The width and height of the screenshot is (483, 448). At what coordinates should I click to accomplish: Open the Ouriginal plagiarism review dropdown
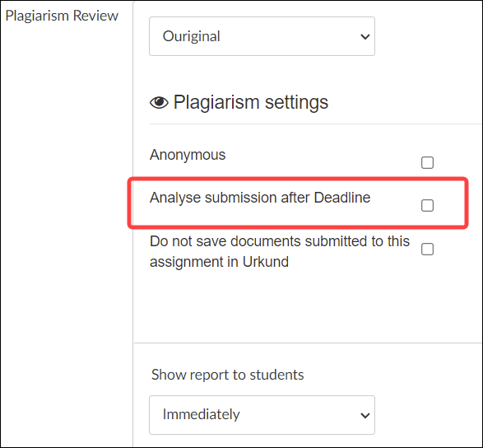point(262,36)
